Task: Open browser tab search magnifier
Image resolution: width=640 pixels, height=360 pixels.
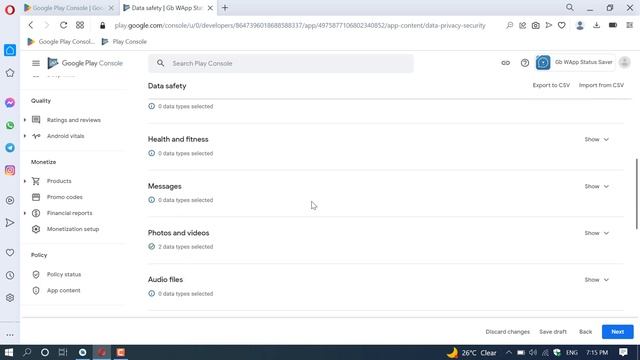Action: 570,7
